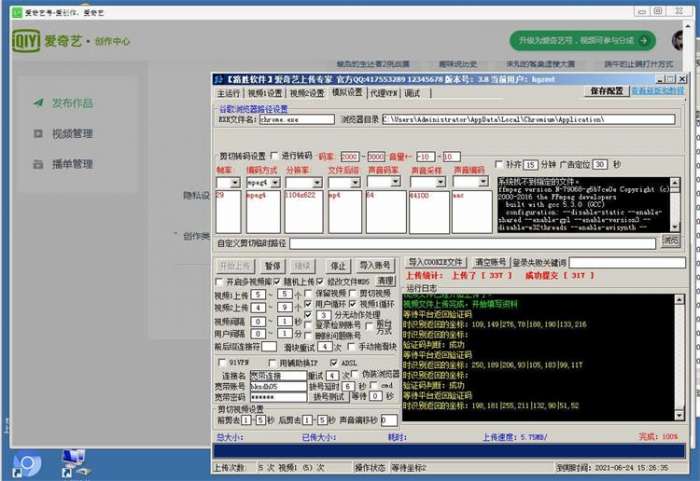Screen dimensions: 700x481
Task: Click the network computer icon on the desktop
Action: click(x=75, y=463)
